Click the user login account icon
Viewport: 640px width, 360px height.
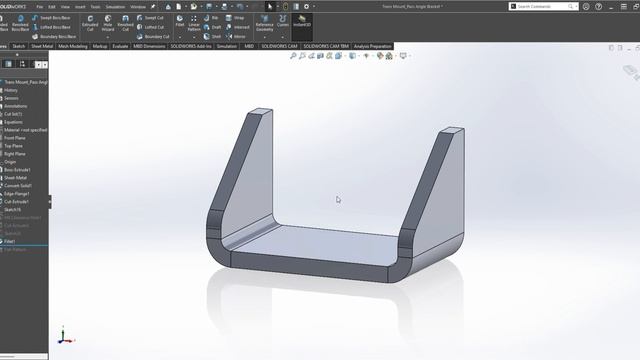click(586, 7)
